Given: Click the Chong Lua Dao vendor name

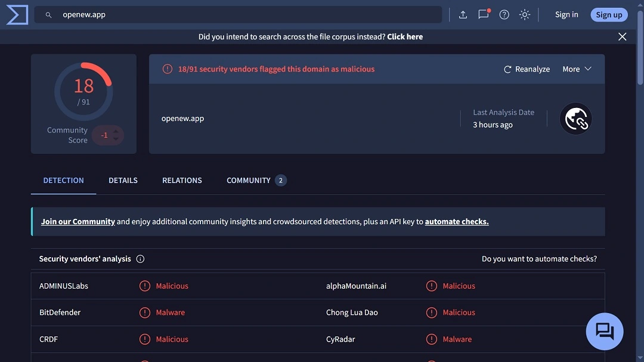Looking at the screenshot, I should tap(352, 313).
